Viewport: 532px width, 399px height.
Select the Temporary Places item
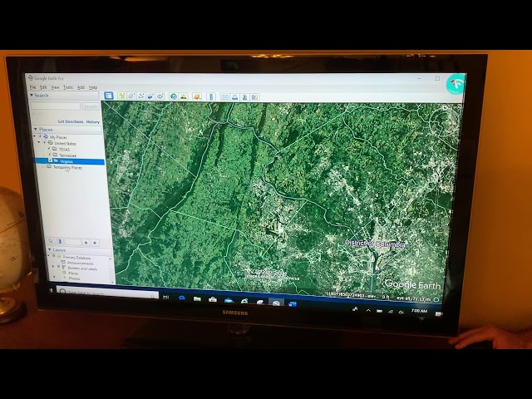click(67, 168)
